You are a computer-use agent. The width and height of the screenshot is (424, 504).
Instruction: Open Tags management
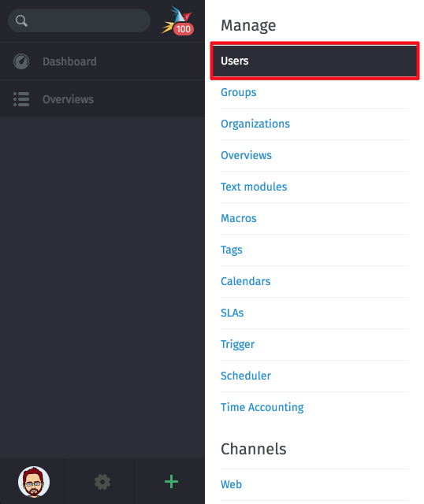tap(231, 250)
